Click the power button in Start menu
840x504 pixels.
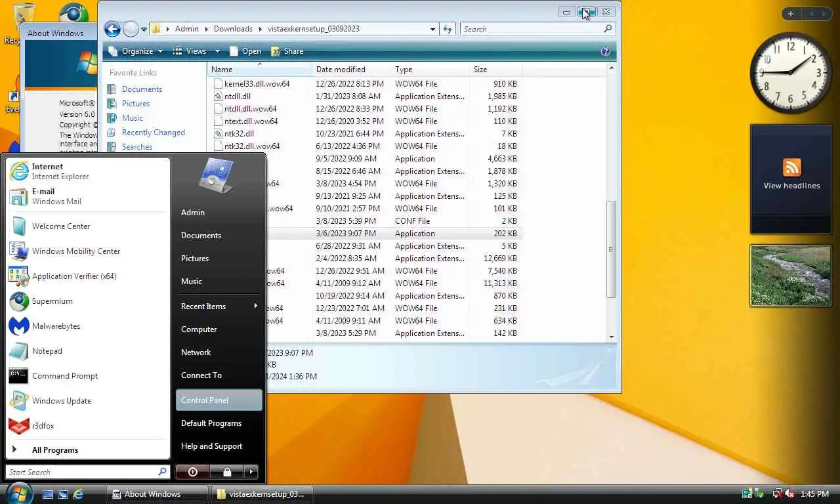pos(192,472)
